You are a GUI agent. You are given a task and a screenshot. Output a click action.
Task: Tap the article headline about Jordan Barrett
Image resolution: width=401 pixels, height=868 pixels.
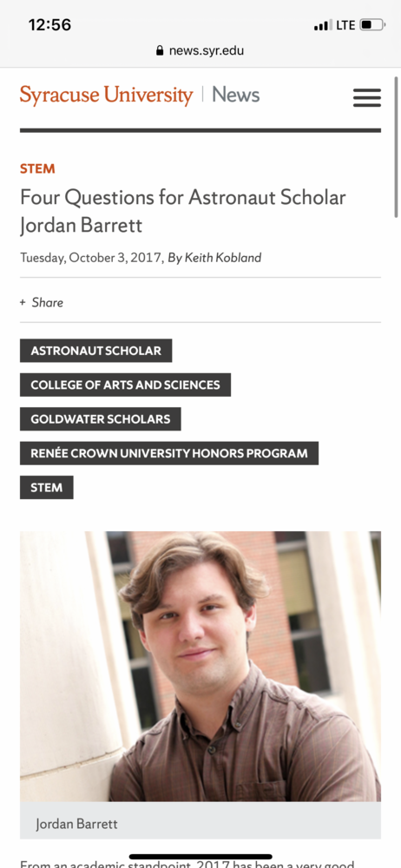183,211
